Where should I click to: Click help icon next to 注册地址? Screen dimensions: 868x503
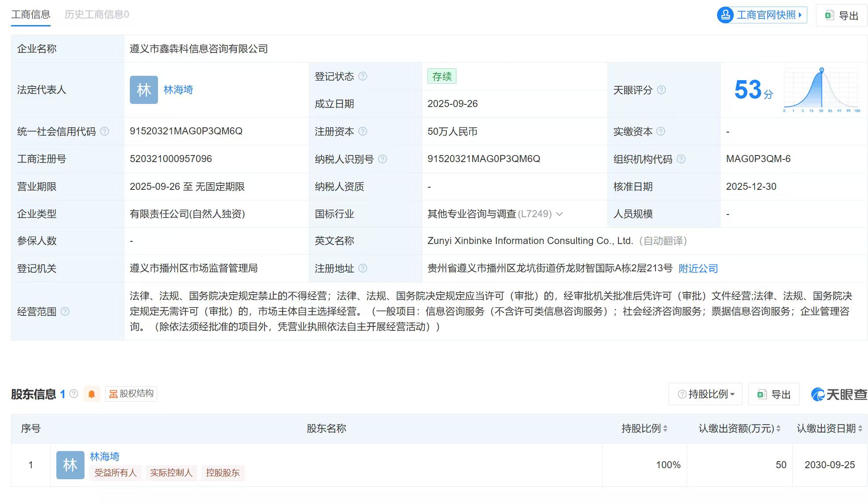(363, 268)
